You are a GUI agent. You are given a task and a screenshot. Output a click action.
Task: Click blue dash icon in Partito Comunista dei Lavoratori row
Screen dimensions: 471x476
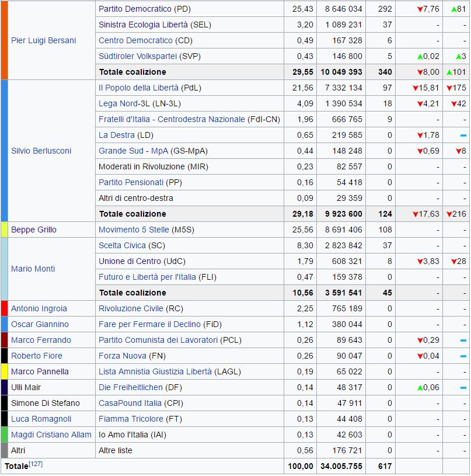click(463, 341)
